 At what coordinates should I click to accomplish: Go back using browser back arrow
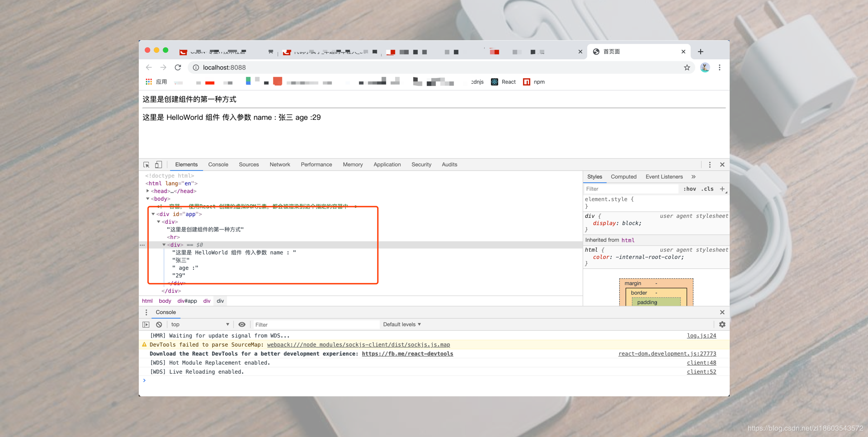149,67
